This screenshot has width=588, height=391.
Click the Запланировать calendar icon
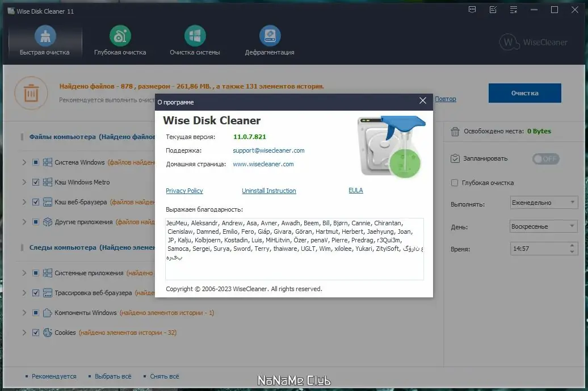(455, 158)
